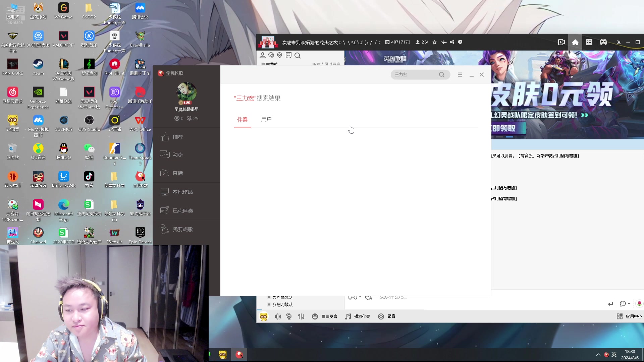Click the YY user list person icon
The image size is (644, 362).
point(263,55)
